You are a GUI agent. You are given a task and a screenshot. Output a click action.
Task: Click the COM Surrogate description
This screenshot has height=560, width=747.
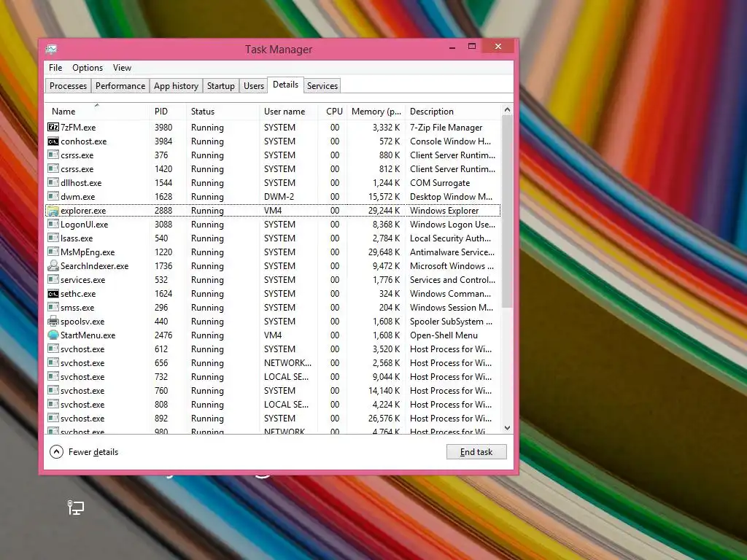point(440,183)
